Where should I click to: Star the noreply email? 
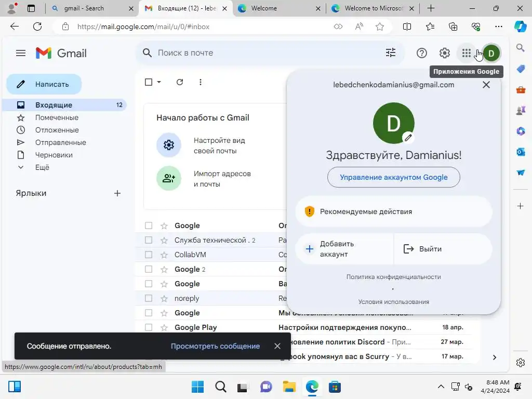pyautogui.click(x=164, y=298)
